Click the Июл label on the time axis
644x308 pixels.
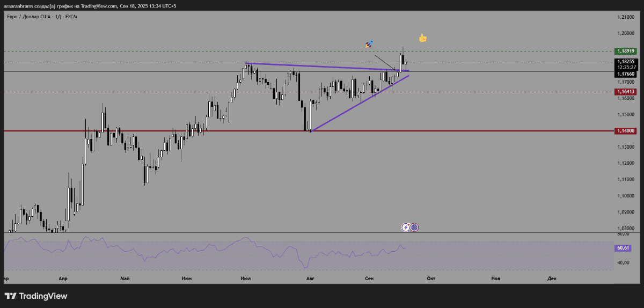(x=246, y=278)
